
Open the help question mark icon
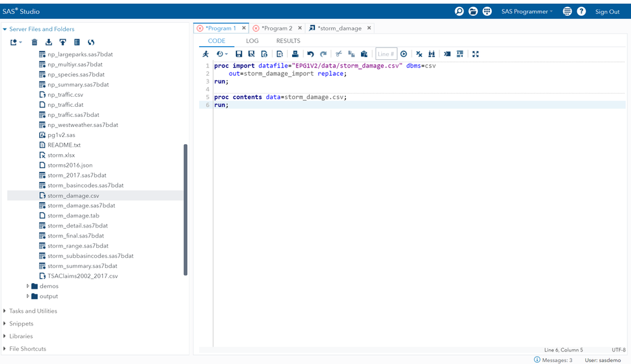[581, 11]
